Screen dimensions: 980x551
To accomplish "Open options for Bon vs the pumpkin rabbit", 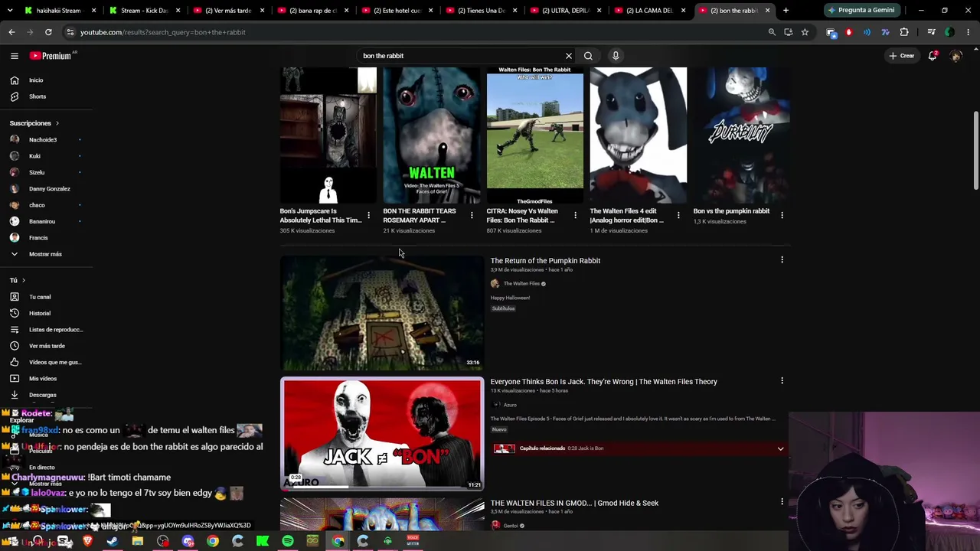I will (782, 216).
